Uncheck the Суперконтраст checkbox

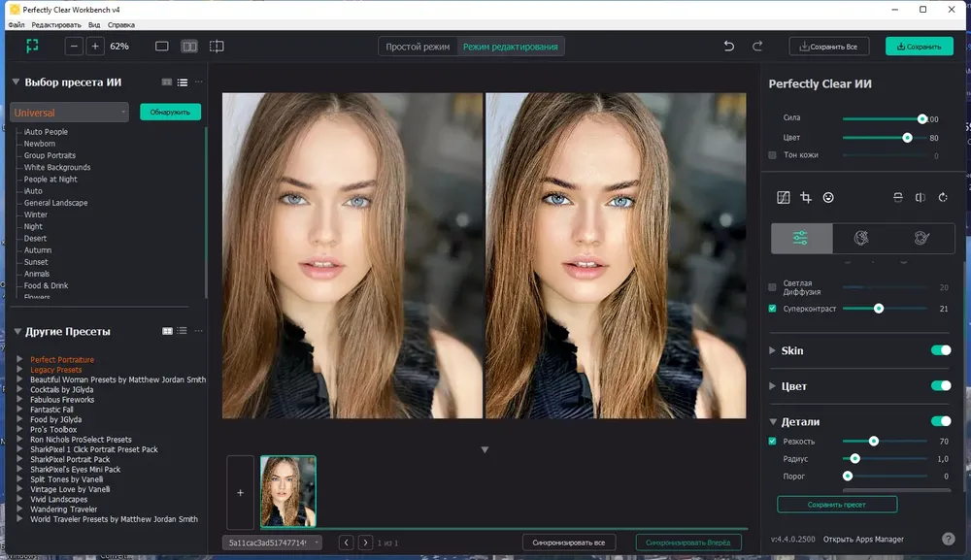coord(772,309)
